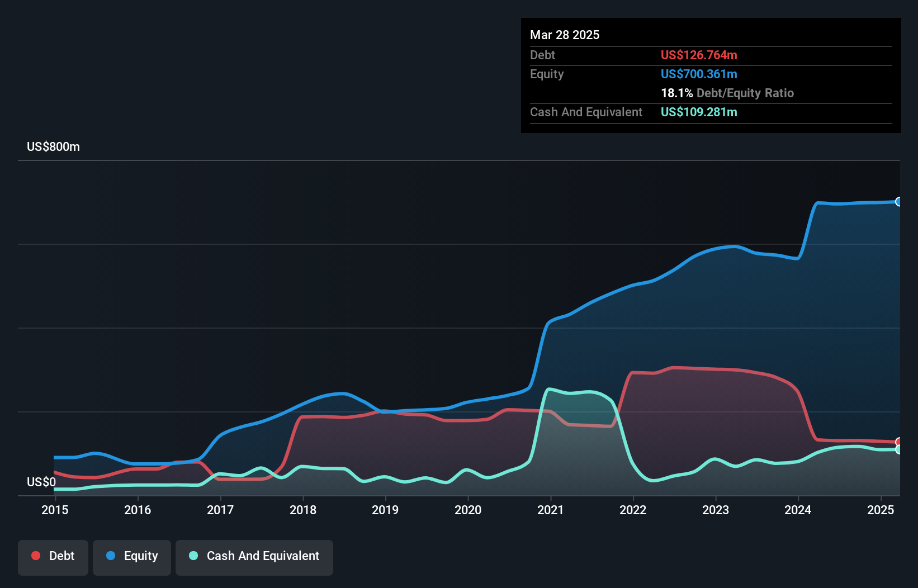The height and width of the screenshot is (588, 918).
Task: Toggle the Cash And Equivalent legend button
Action: point(254,557)
